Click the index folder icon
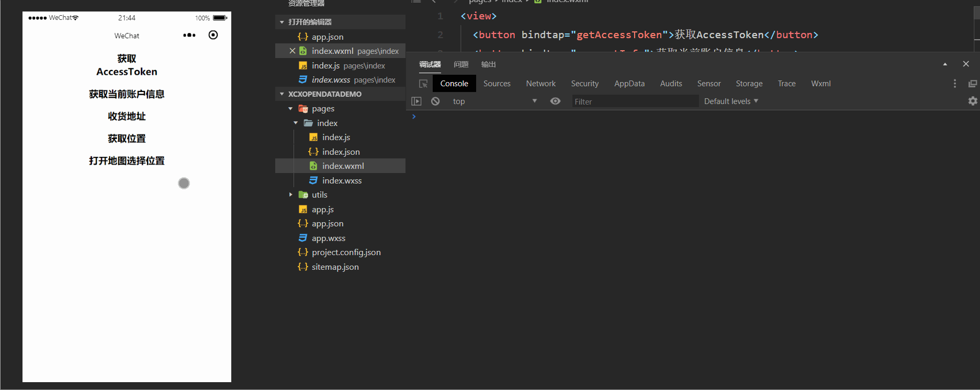The width and height of the screenshot is (980, 390). point(308,123)
